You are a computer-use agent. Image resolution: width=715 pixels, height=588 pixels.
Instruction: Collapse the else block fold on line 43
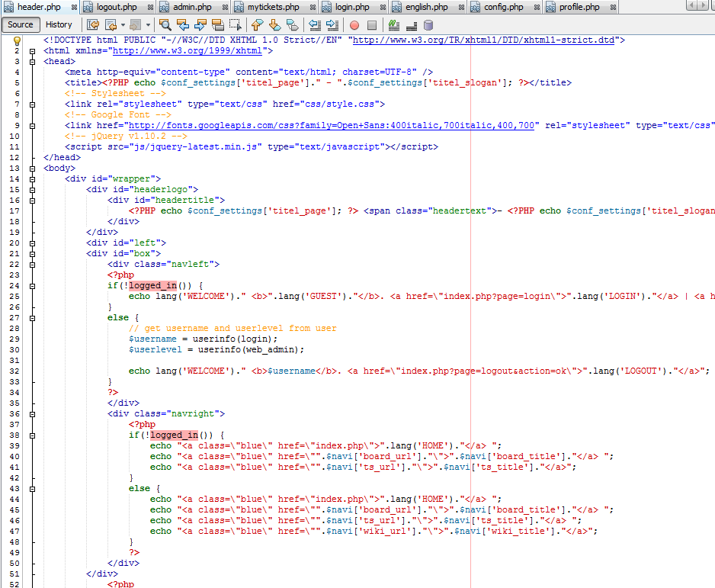point(32,489)
